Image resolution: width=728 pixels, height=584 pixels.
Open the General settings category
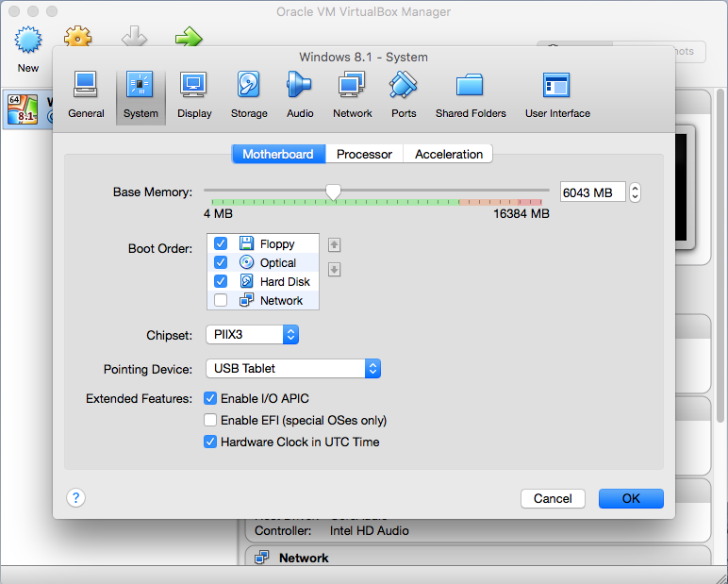pyautogui.click(x=86, y=95)
